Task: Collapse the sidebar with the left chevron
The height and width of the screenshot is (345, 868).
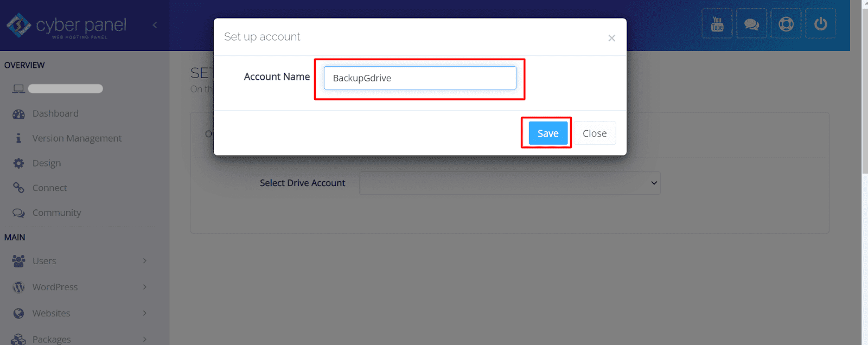Action: pyautogui.click(x=155, y=25)
